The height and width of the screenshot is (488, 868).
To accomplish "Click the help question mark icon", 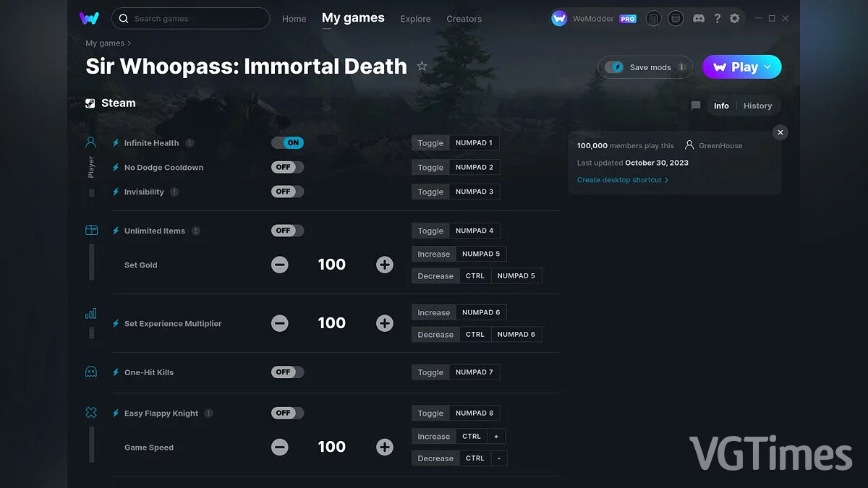I will click(718, 18).
